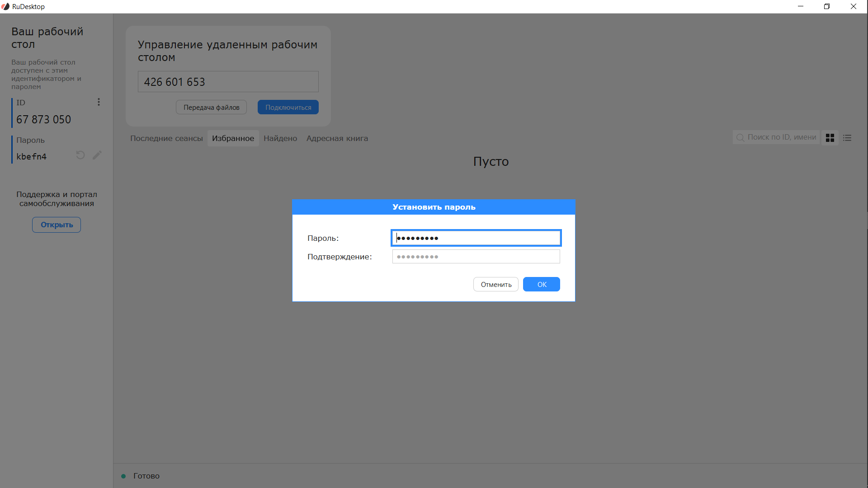Click the Подтверждение password field
The image size is (868, 488).
[476, 257]
